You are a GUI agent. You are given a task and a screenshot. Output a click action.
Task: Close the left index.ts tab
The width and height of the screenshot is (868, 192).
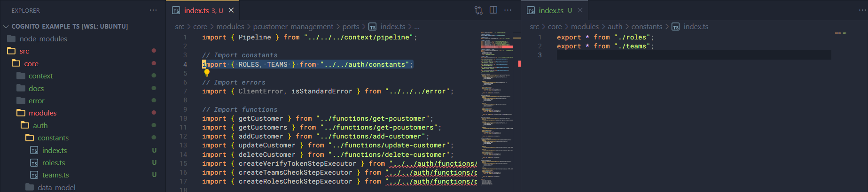(231, 10)
